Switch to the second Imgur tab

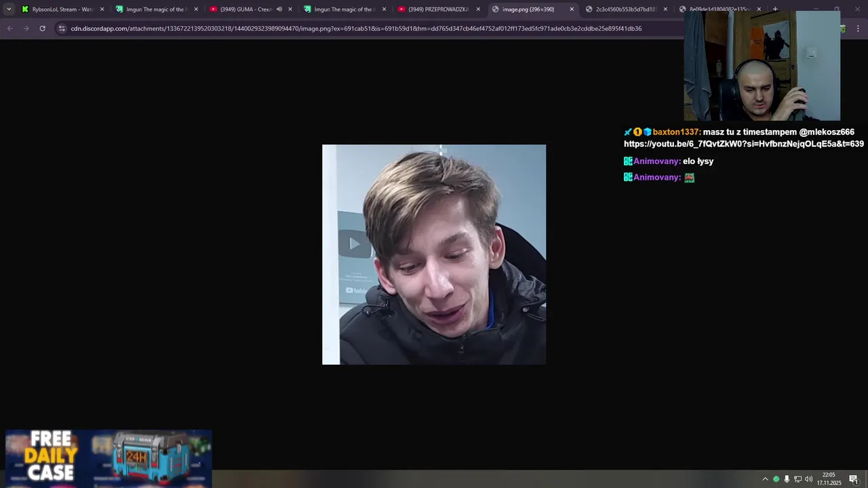coord(344,9)
